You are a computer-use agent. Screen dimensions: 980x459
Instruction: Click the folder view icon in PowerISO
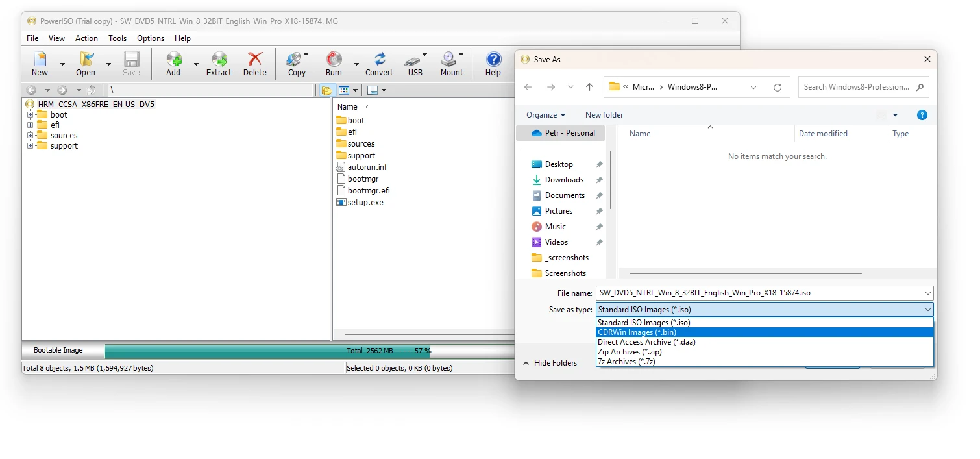(326, 90)
